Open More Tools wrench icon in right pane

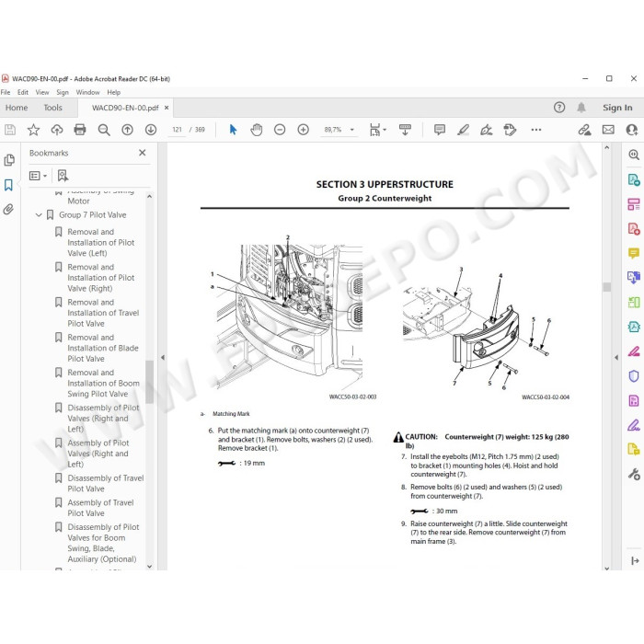point(633,474)
